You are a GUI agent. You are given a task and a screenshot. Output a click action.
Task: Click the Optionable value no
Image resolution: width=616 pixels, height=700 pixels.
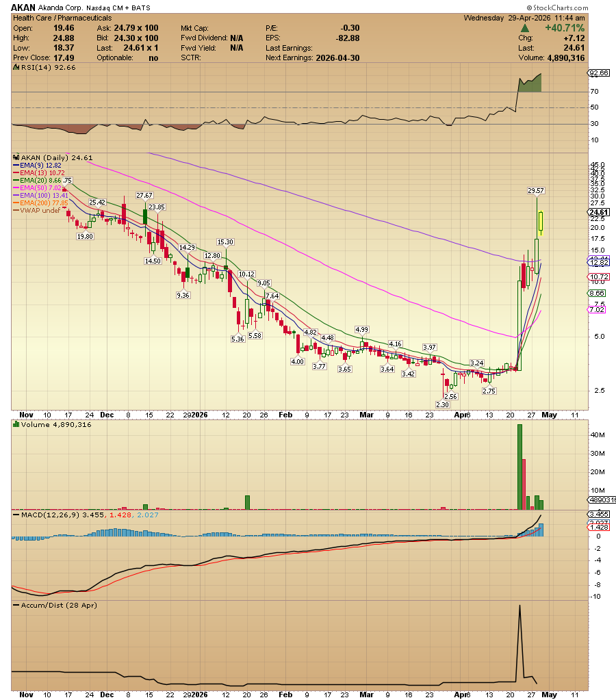pos(153,58)
